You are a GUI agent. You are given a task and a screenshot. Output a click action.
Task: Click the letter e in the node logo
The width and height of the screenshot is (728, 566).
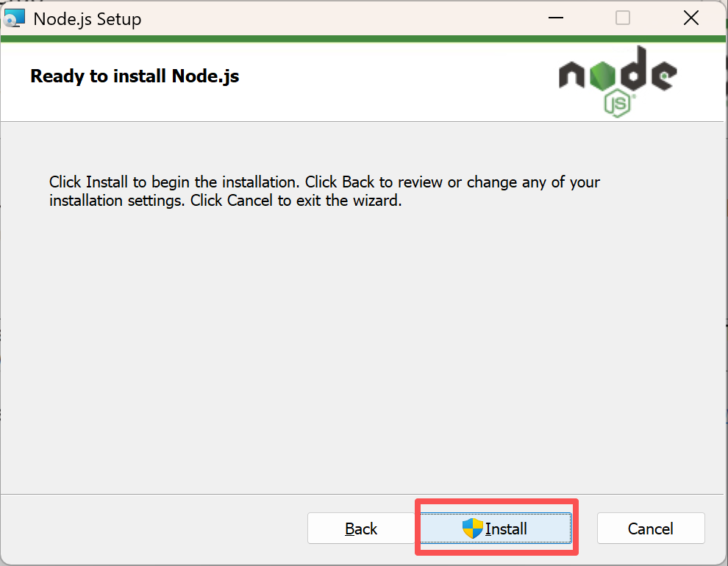click(664, 75)
